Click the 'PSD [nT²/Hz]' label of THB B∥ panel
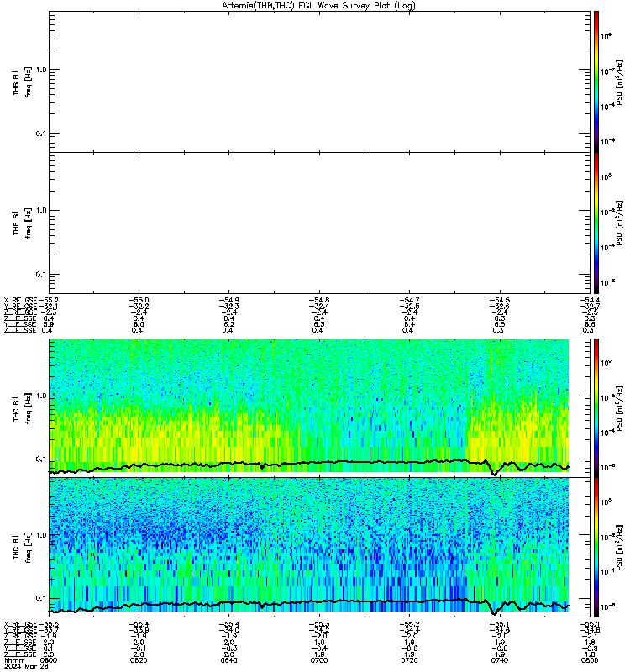 (x=619, y=223)
